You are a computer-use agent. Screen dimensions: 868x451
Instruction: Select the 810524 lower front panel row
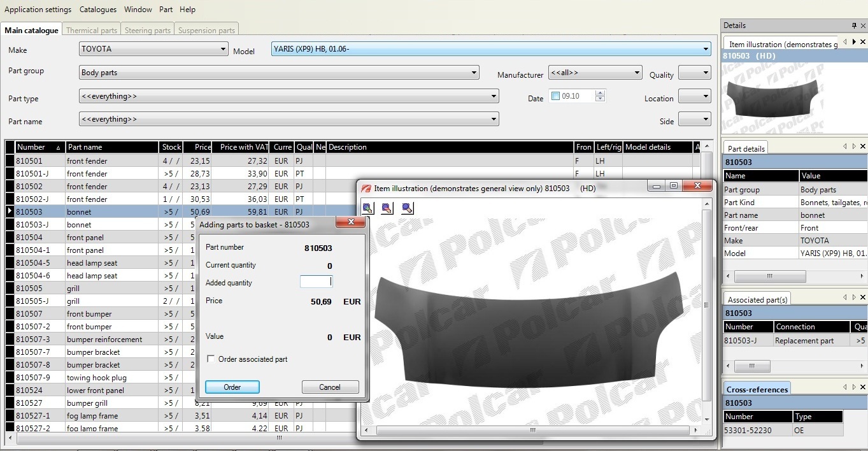[x=101, y=390]
